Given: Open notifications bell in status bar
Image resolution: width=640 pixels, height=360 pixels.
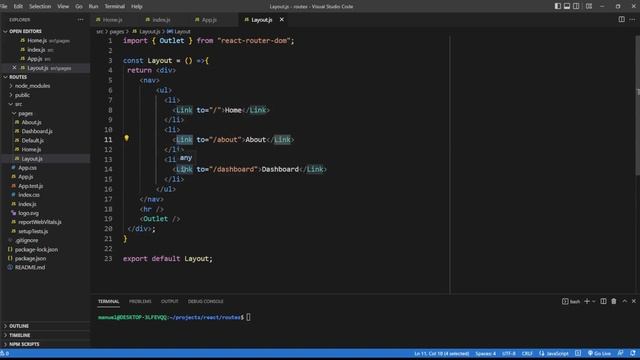Looking at the screenshot, I should (x=633, y=353).
